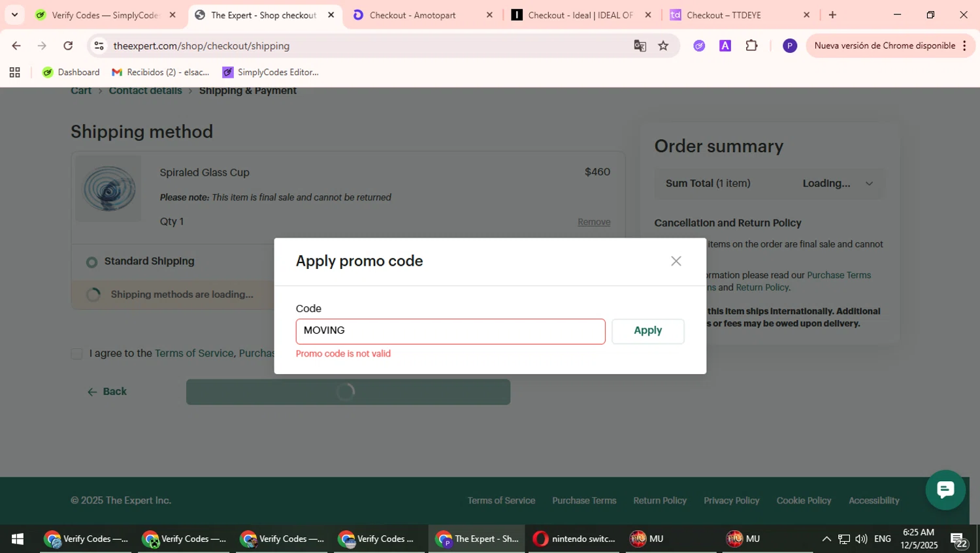Close the Apply promo code dialog
980x553 pixels.
[x=676, y=261]
